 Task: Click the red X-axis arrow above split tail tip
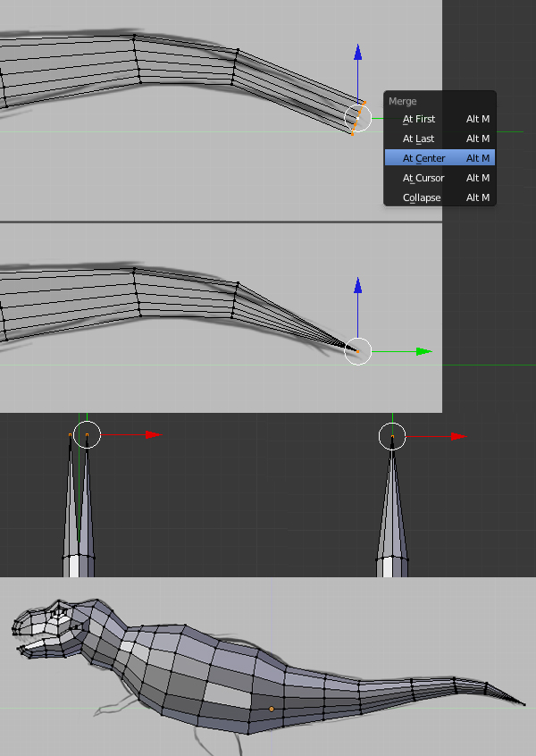point(154,435)
